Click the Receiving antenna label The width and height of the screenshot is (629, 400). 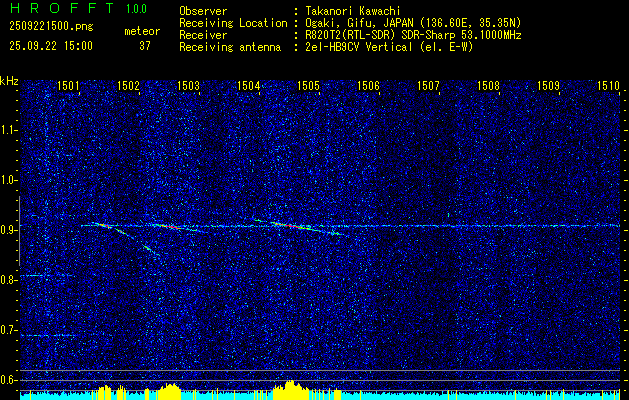coord(230,47)
